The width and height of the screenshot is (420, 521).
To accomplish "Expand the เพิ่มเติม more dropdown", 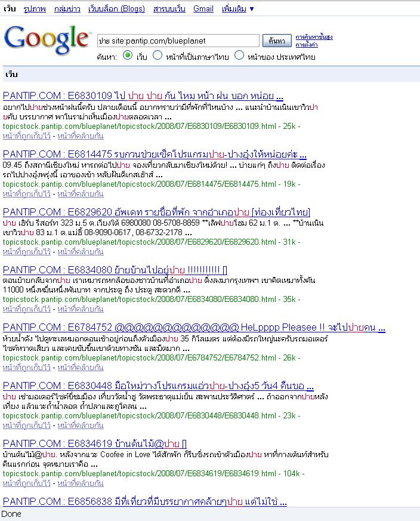I will 237,8.
